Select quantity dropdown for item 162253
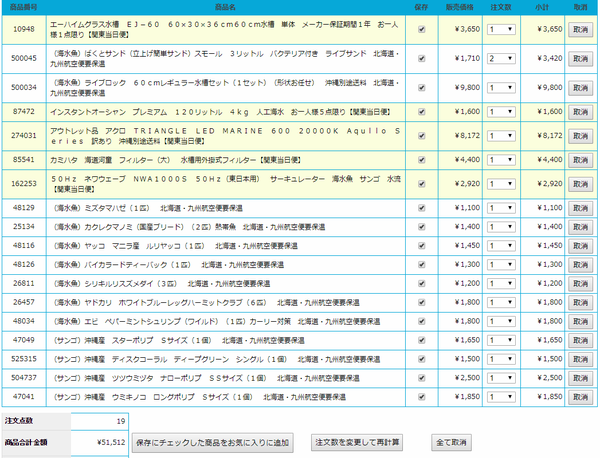The width and height of the screenshot is (600, 458). (501, 184)
